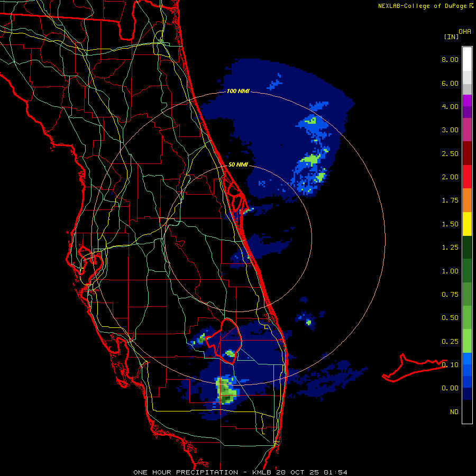This screenshot has height=476, width=476.
Task: Click the 2.50 legend value
Action: coord(450,153)
